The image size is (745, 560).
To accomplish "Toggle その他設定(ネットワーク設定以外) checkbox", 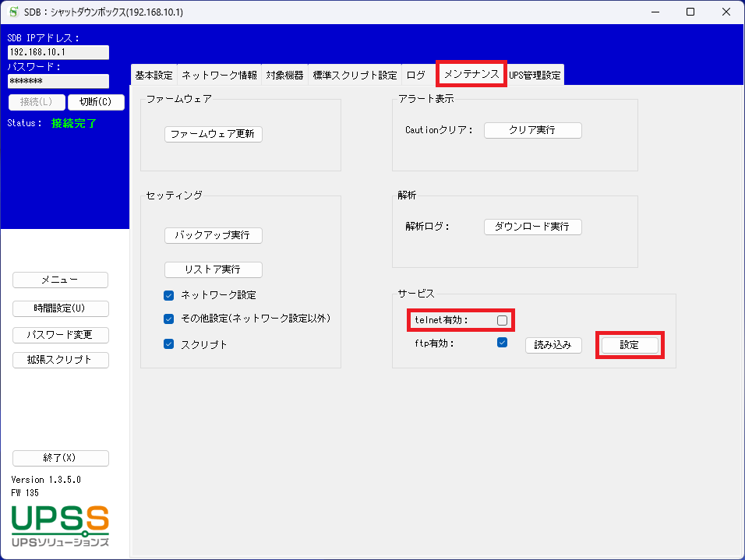I will pyautogui.click(x=168, y=319).
